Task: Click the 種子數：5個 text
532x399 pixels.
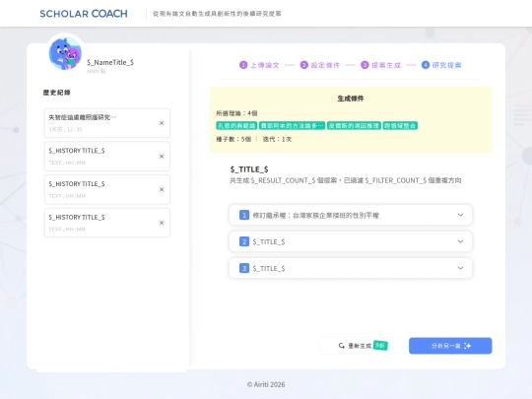Action: tap(233, 139)
